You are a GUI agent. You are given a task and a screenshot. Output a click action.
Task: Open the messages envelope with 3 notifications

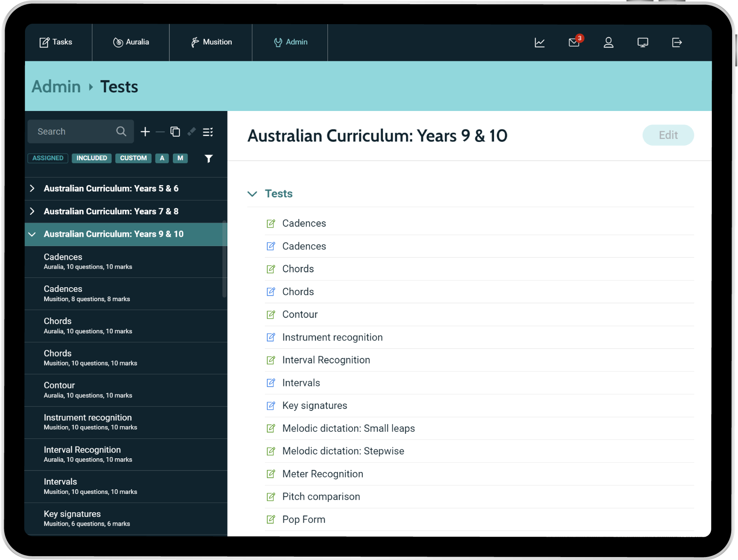coord(574,42)
